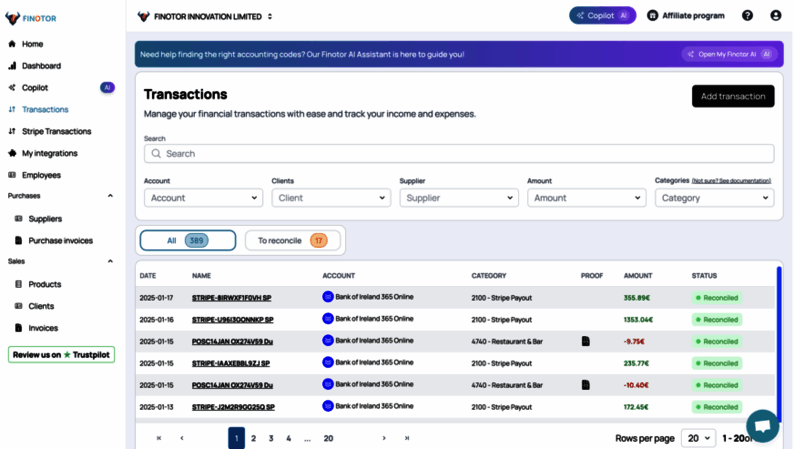Image resolution: width=794 pixels, height=449 pixels.
Task: Go to last page of transactions
Action: pos(407,438)
